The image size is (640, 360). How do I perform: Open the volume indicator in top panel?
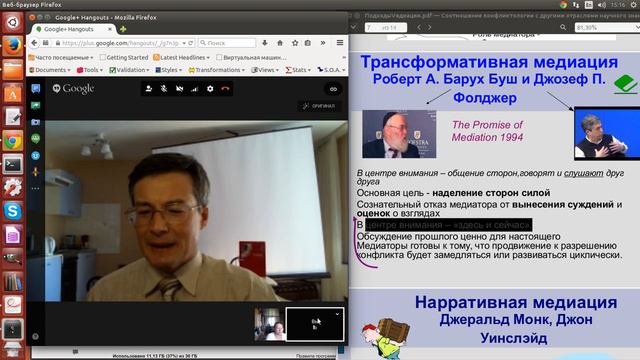602,5
